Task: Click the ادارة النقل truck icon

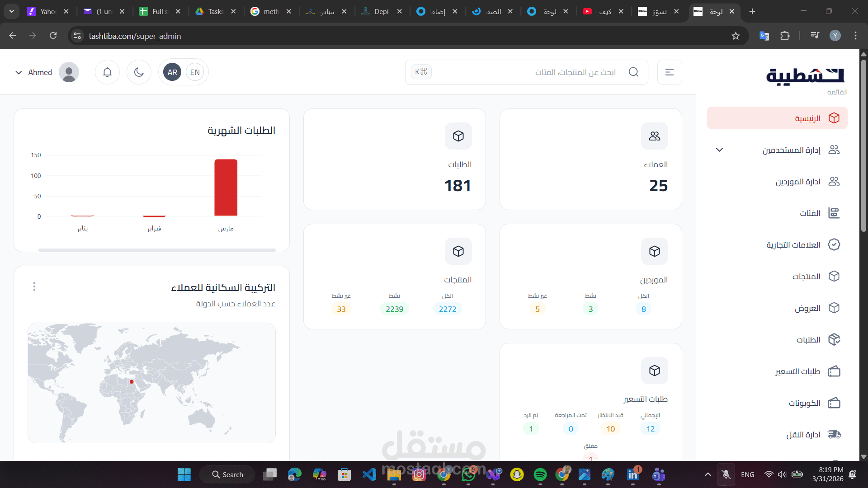Action: [x=834, y=435]
